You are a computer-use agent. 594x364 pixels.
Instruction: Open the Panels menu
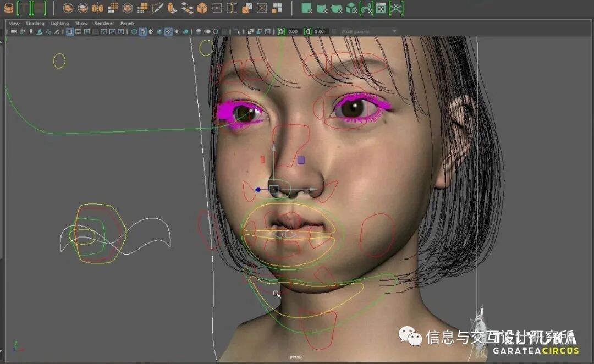pyautogui.click(x=127, y=23)
